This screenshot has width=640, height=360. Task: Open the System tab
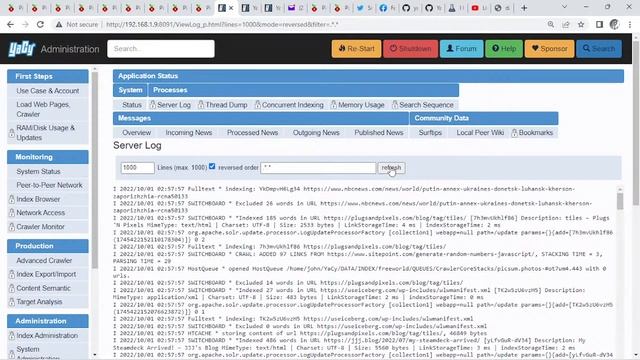tap(130, 90)
